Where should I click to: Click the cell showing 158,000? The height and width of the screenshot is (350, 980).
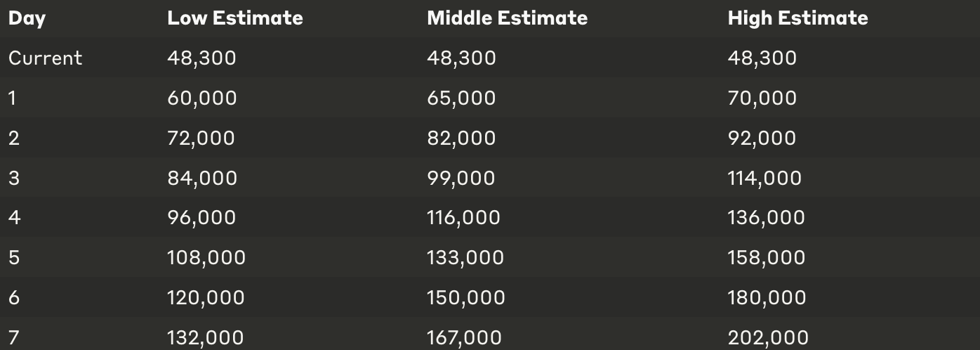click(x=766, y=258)
